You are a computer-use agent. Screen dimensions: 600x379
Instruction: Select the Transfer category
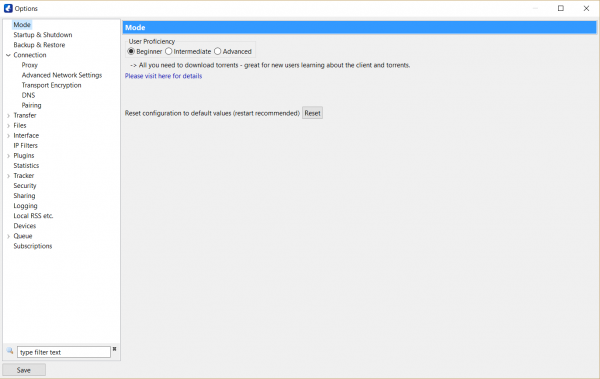coord(25,115)
